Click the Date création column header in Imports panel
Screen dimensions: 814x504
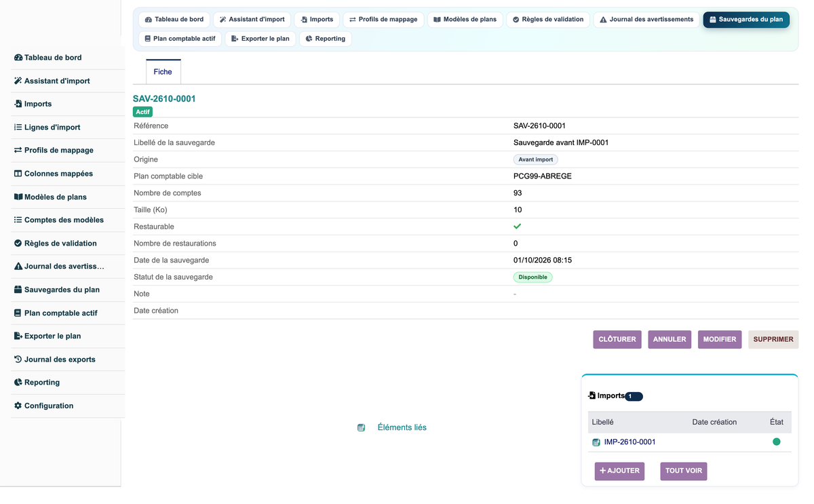(714, 422)
